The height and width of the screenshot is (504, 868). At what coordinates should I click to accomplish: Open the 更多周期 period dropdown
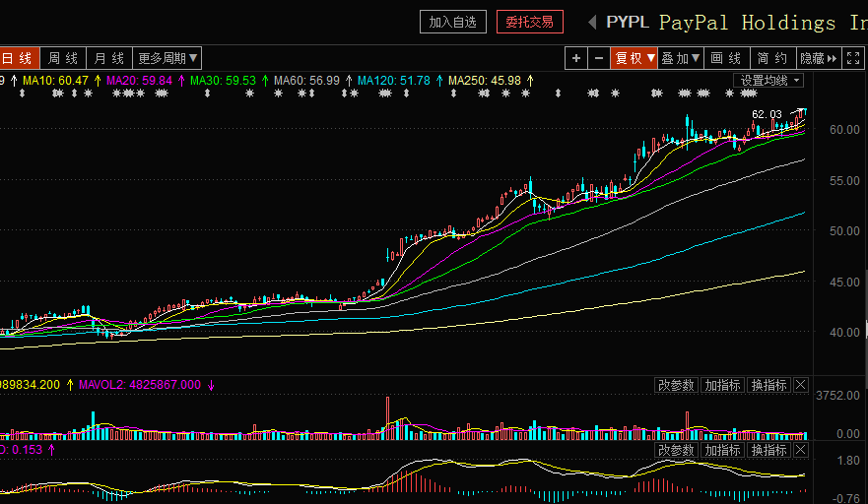tap(167, 58)
